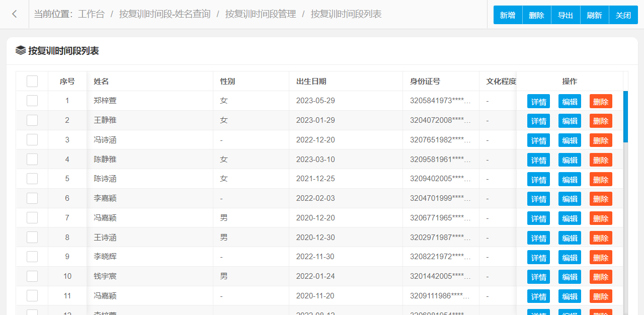The width and height of the screenshot is (644, 315).
Task: Click the back arrow icon
Action: pos(14,14)
